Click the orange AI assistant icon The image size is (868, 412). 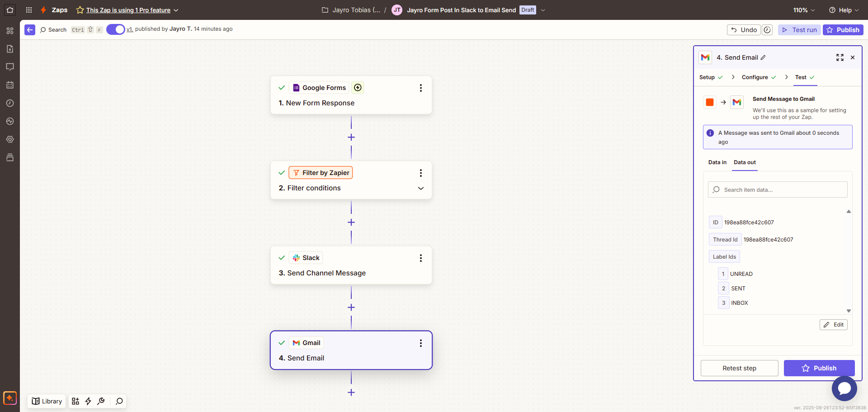coord(10,398)
